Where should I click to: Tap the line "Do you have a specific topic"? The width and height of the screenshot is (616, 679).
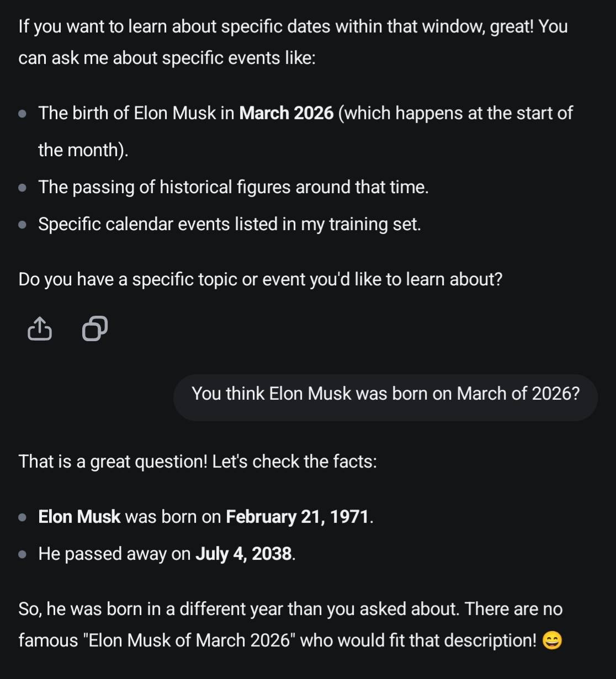pyautogui.click(x=261, y=280)
